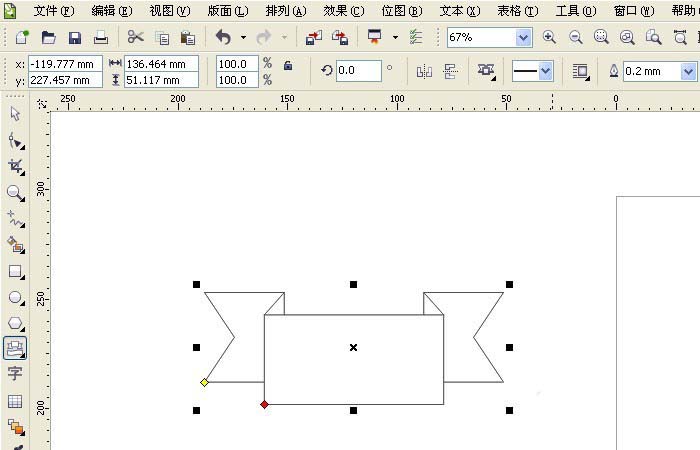The width and height of the screenshot is (700, 450).
Task: Click the Zoom In magnifier icon
Action: pos(549,37)
